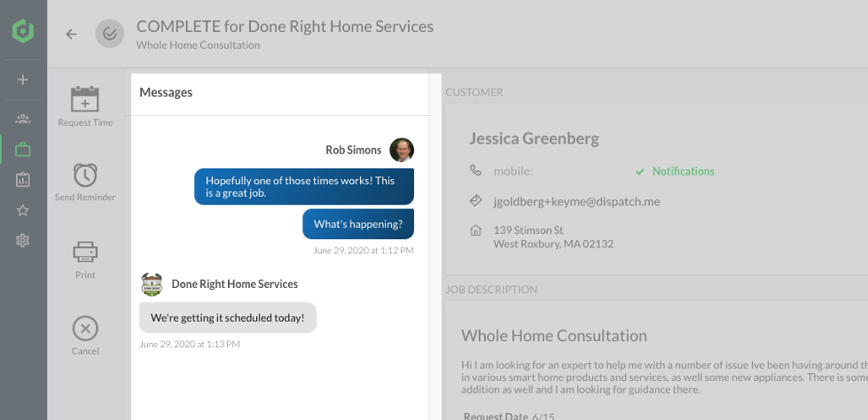This screenshot has height=420, width=868.
Task: Open the reports chart icon
Action: 23,180
